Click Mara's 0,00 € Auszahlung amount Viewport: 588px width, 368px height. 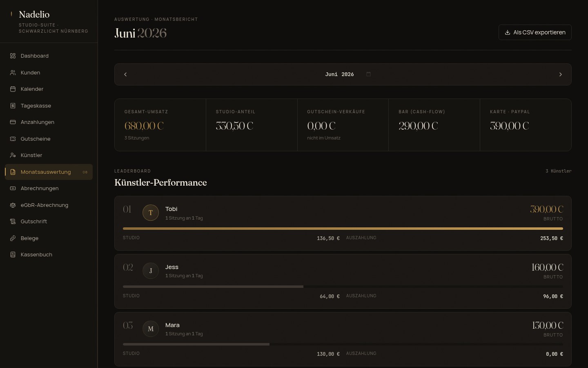pyautogui.click(x=555, y=354)
